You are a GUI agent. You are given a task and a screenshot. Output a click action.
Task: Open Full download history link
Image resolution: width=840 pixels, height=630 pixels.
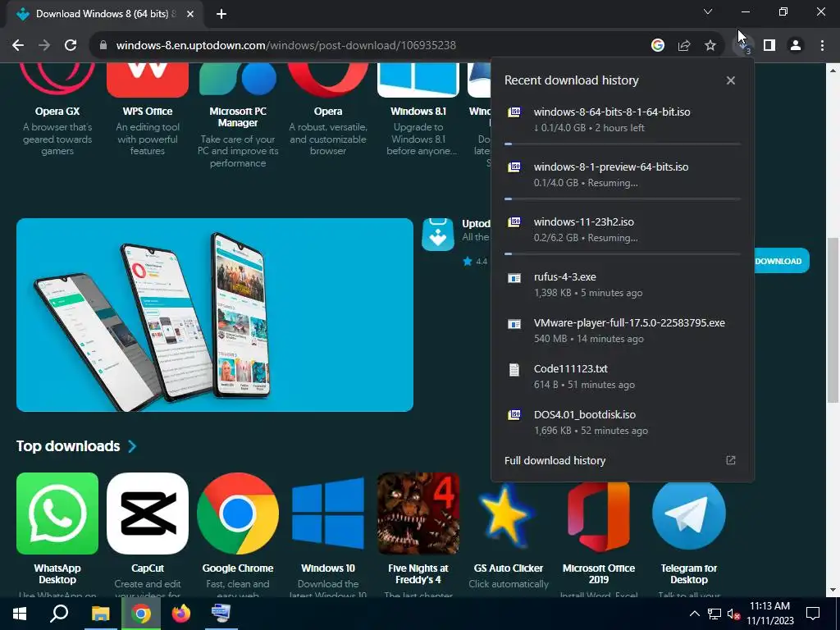click(555, 461)
